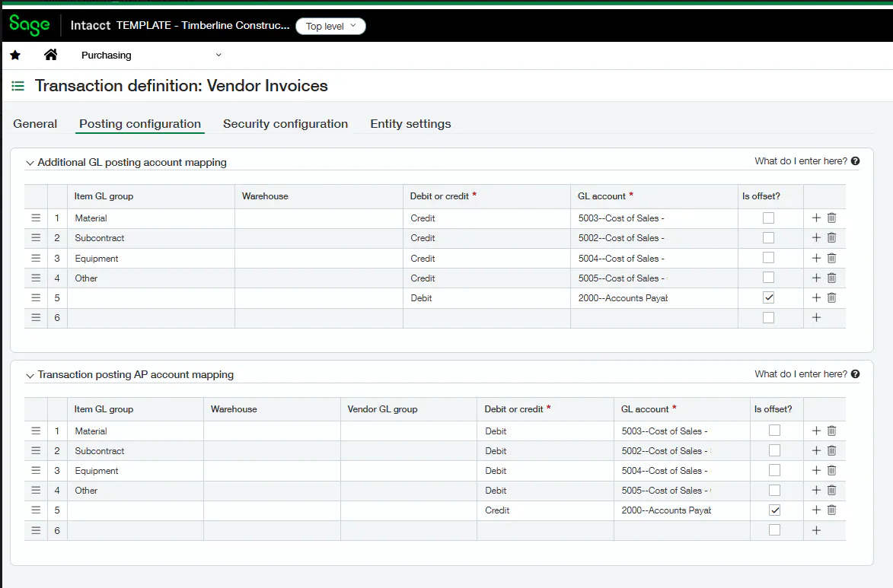Toggle Is offset for Subcontract in GL mapping
The height and width of the screenshot is (588, 893).
point(768,238)
